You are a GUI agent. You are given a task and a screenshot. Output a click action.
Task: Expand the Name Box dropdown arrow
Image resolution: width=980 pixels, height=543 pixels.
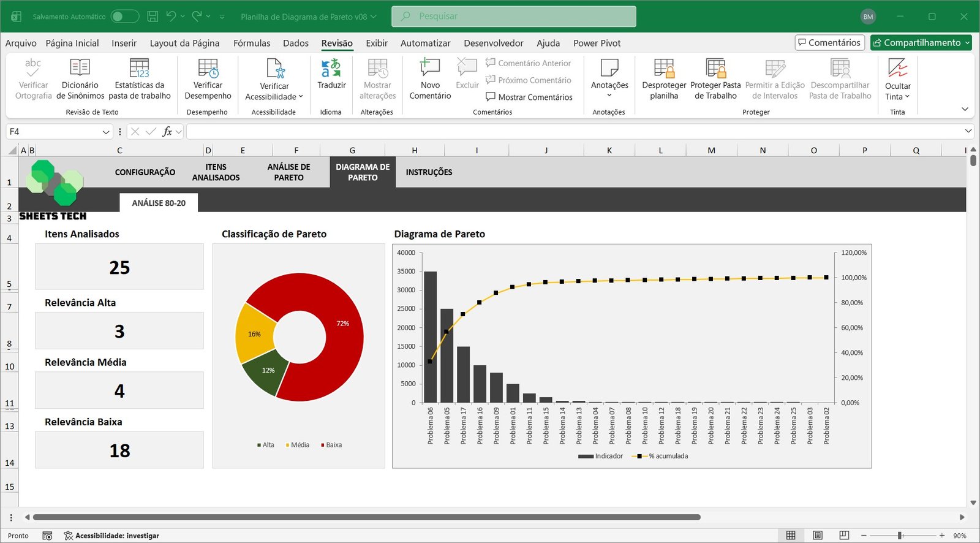(x=105, y=132)
